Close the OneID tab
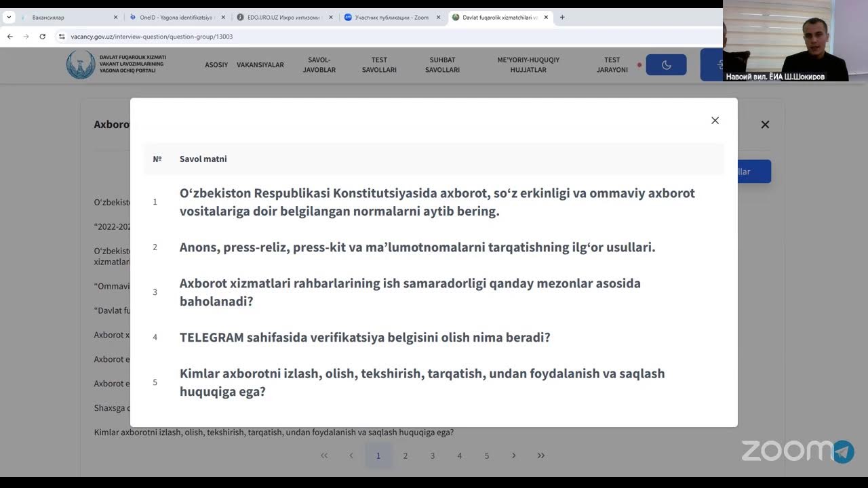The width and height of the screenshot is (868, 488). click(x=223, y=18)
